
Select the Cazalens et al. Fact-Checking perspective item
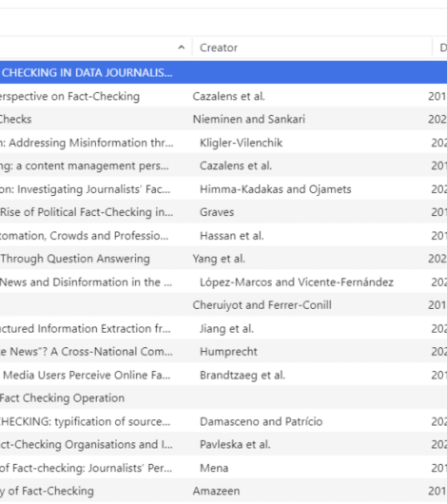(223, 96)
